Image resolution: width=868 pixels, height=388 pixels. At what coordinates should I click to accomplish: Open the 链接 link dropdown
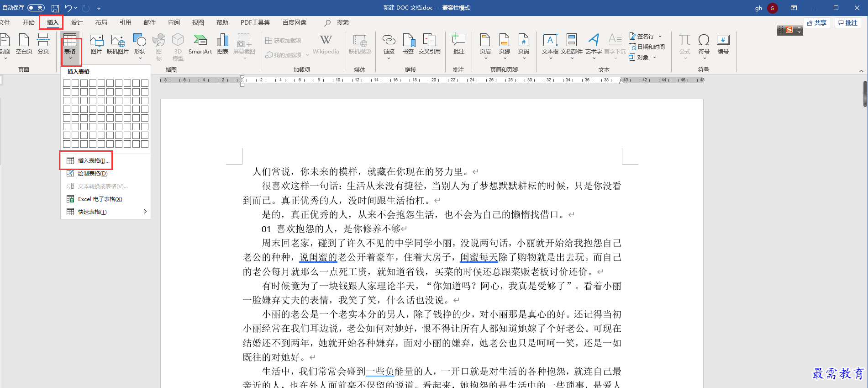[389, 47]
